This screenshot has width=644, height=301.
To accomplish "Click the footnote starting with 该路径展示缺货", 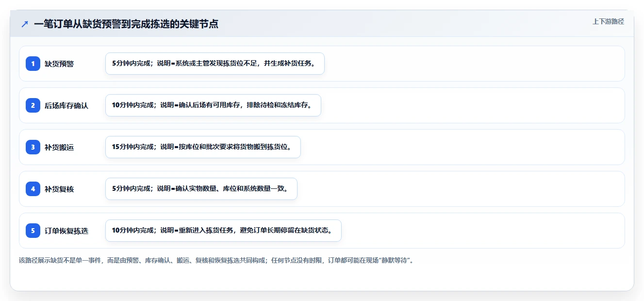I will 216,260.
